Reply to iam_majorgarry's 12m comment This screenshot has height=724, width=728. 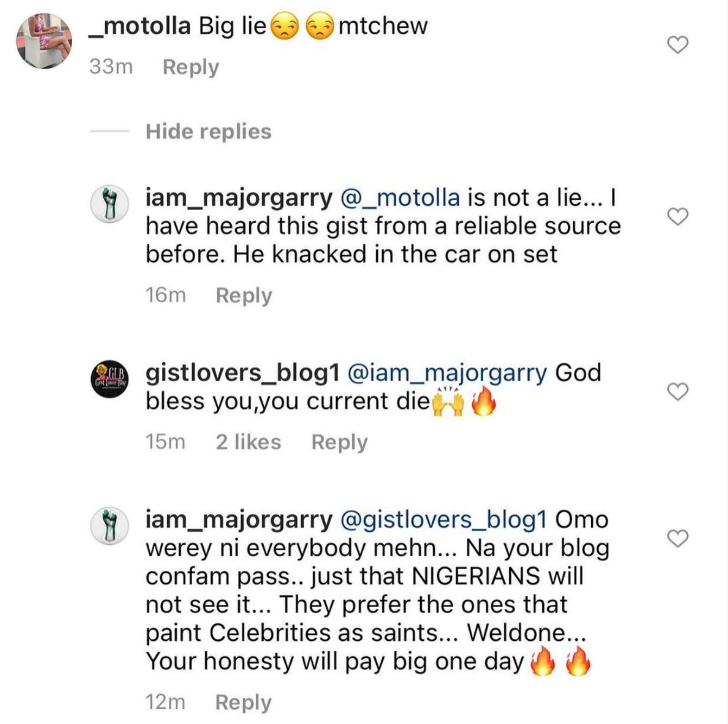coord(243,702)
